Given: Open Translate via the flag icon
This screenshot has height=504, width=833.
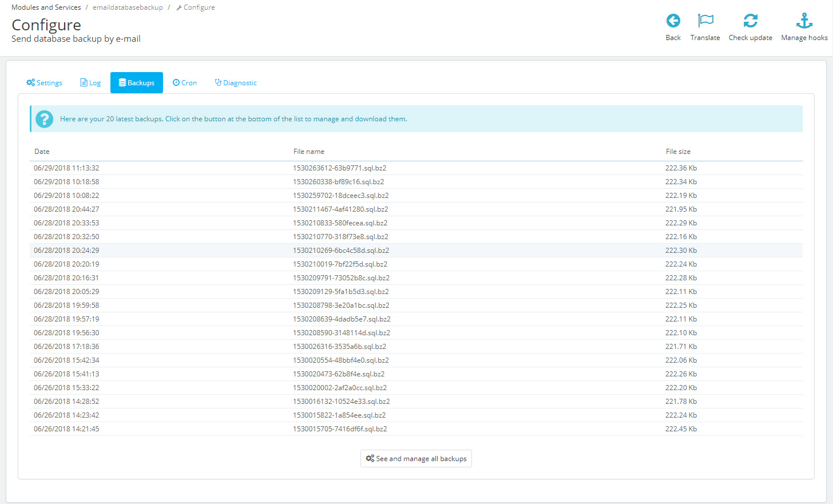Looking at the screenshot, I should point(705,21).
